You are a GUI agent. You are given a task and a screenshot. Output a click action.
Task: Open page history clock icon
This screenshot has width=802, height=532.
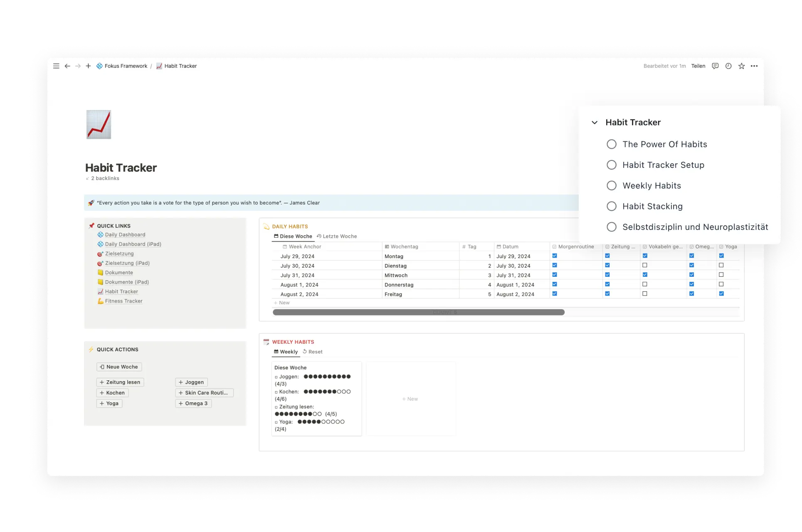728,66
